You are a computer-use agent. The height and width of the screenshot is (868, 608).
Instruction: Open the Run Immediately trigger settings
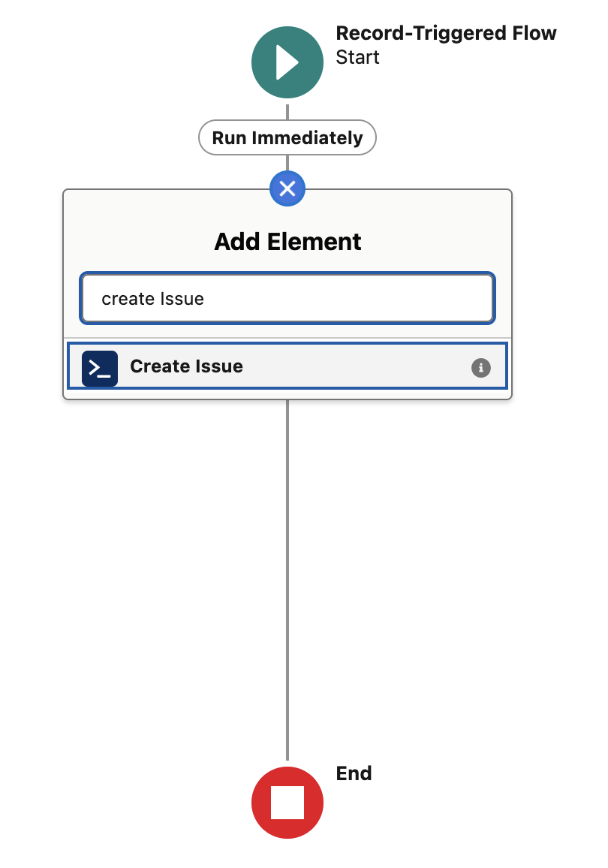click(287, 137)
